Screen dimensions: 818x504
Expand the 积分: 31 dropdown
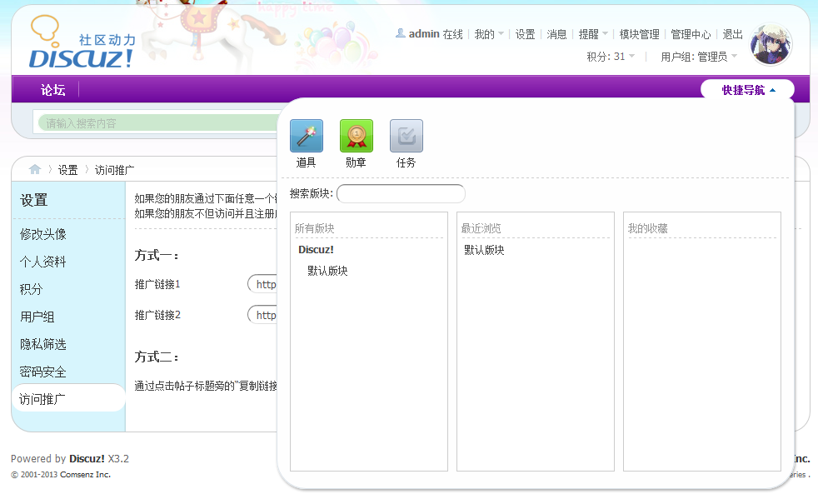point(611,57)
